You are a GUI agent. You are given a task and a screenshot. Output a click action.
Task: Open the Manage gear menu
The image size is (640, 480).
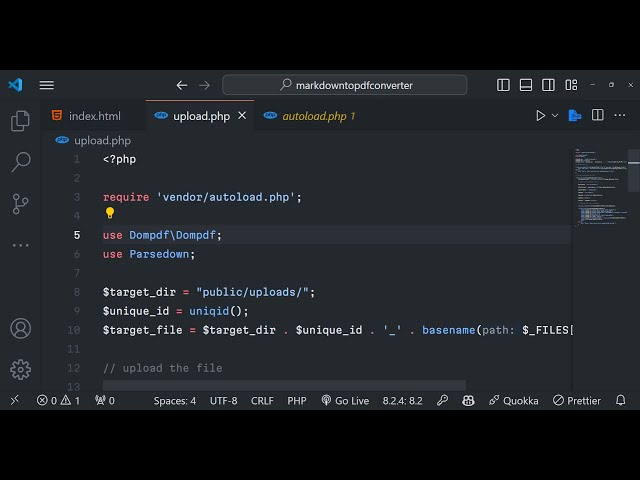tap(20, 369)
